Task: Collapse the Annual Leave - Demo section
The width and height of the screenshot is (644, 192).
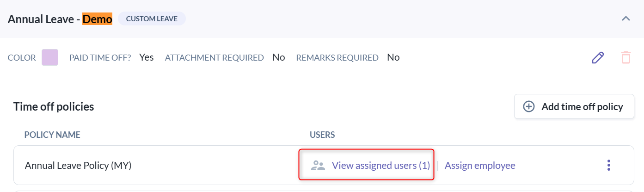Action: pos(626,19)
